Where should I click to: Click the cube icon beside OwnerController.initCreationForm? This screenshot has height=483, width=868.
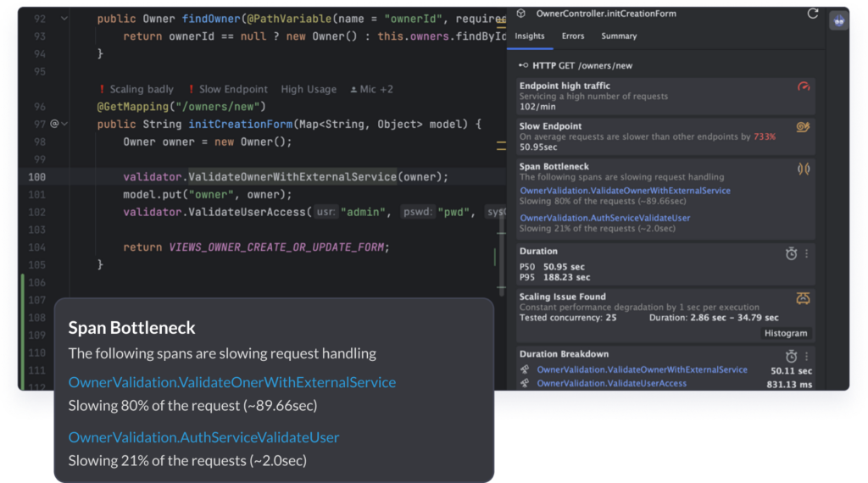[x=521, y=14]
